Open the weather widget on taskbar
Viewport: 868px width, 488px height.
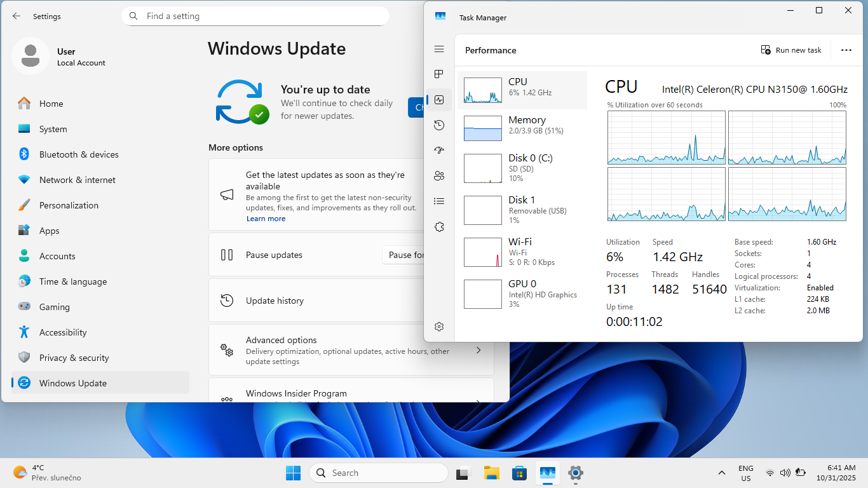pos(47,473)
